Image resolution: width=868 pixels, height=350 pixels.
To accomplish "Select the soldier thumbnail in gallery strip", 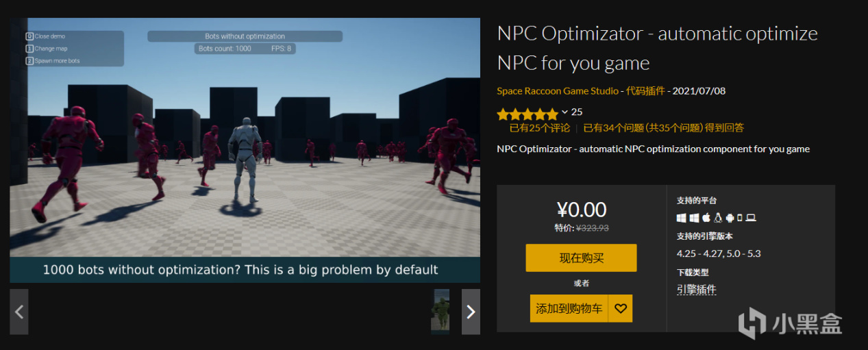I will (x=442, y=312).
